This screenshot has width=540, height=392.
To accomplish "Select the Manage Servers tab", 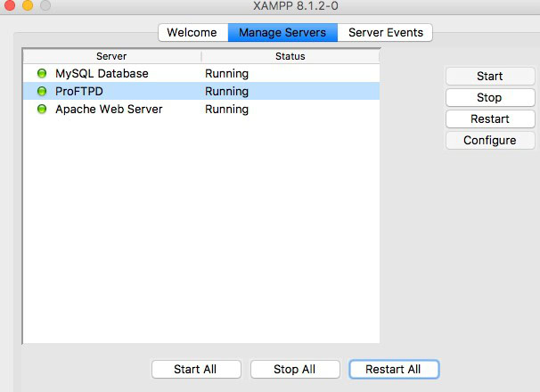I will coord(282,32).
